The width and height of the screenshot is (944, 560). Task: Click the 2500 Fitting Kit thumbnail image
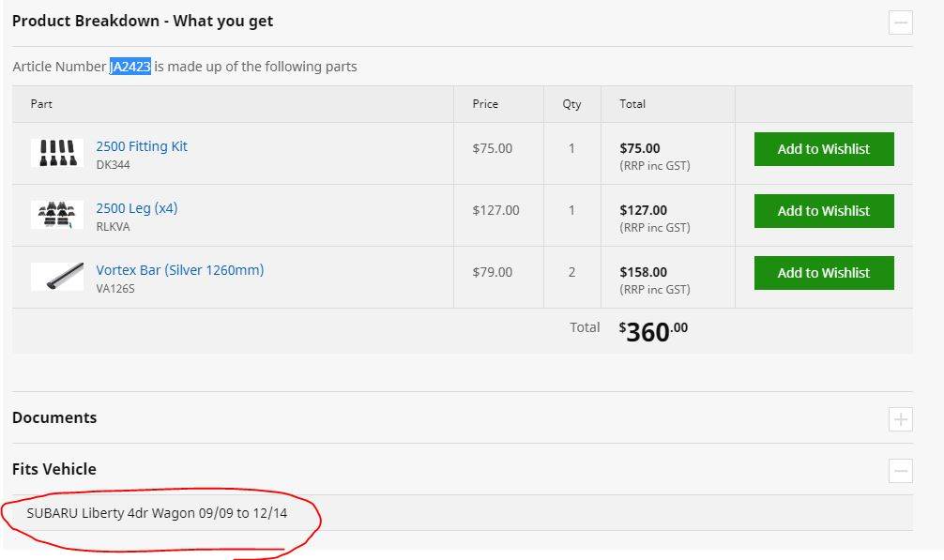coord(57,153)
